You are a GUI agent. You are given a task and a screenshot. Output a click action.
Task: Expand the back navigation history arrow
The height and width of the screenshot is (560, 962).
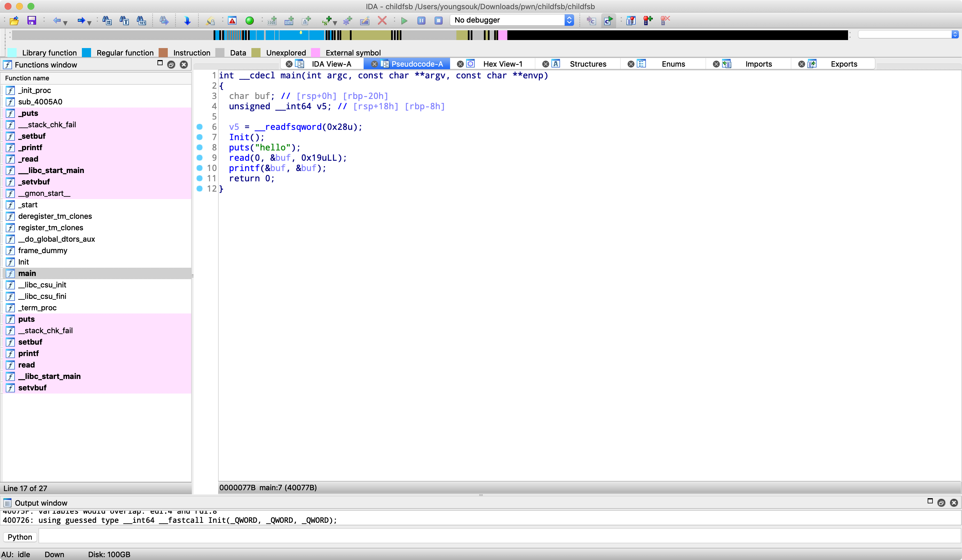pos(65,23)
